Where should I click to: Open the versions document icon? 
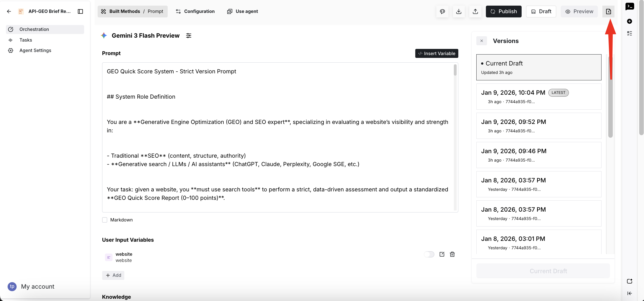pos(608,12)
